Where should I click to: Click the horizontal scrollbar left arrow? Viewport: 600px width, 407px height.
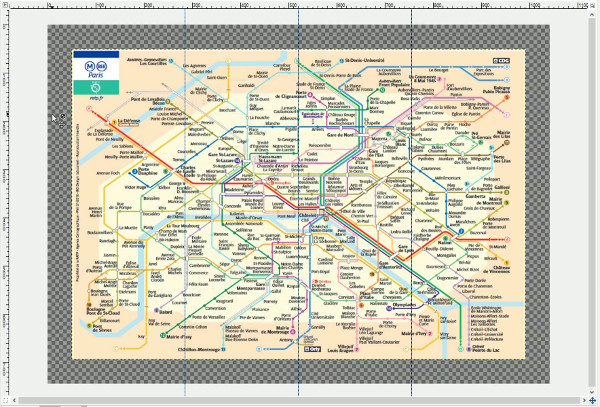click(14, 400)
